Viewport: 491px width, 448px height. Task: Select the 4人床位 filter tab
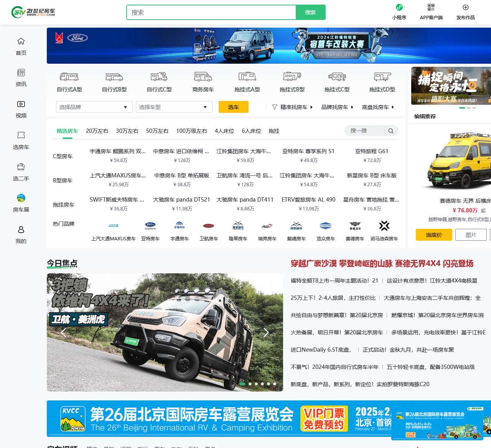[x=224, y=131]
